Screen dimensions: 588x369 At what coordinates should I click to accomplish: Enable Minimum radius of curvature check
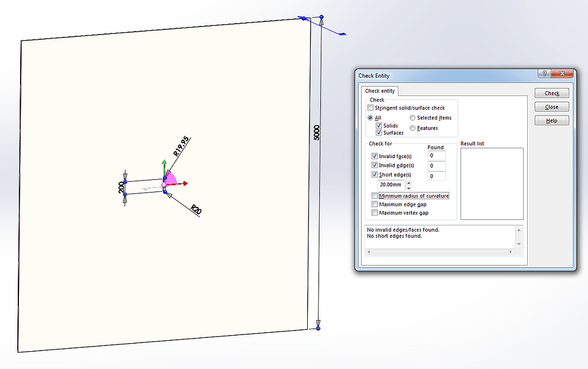(374, 195)
